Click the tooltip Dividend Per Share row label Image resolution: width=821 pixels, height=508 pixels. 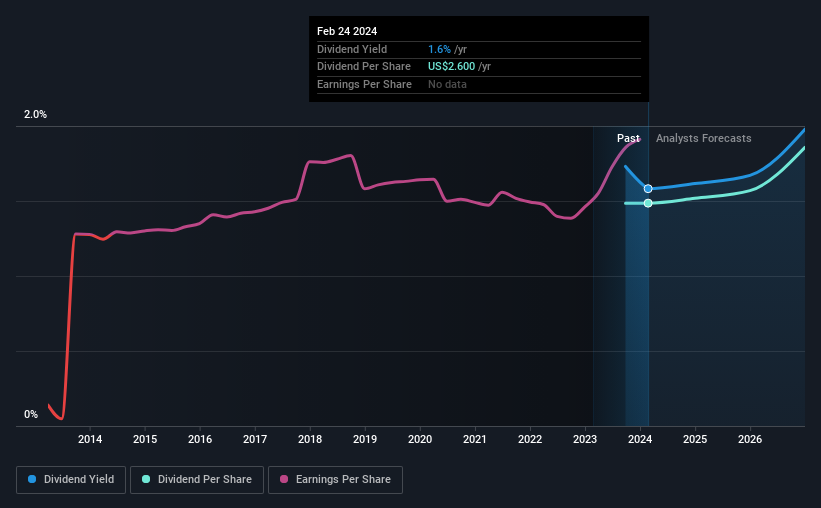point(364,67)
